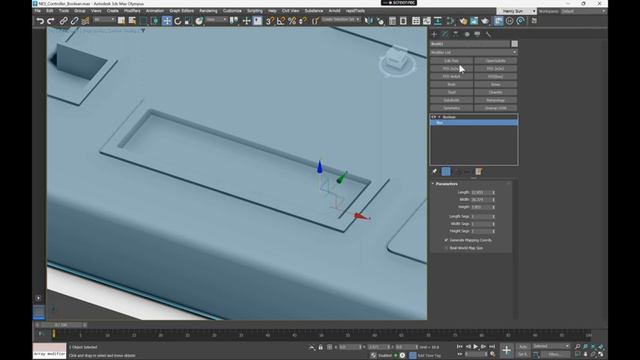Collapse the Parameters rollout
640x360 pixels.
click(x=446, y=184)
